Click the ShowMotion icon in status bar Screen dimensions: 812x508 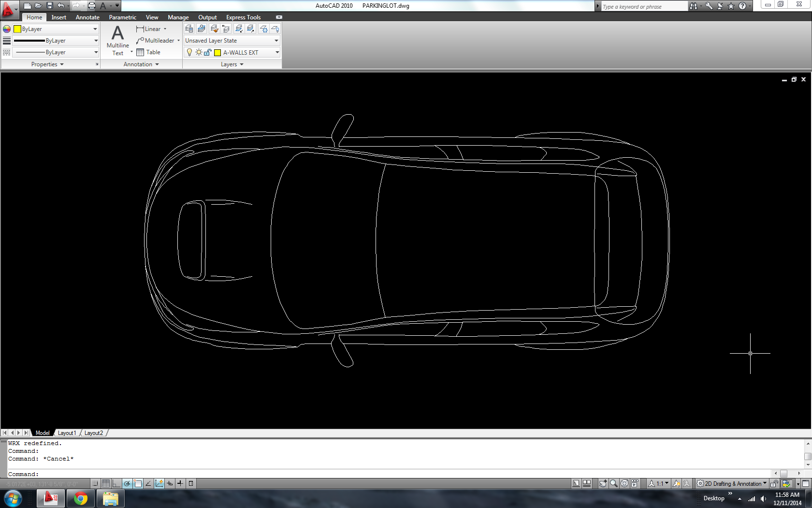pos(635,483)
